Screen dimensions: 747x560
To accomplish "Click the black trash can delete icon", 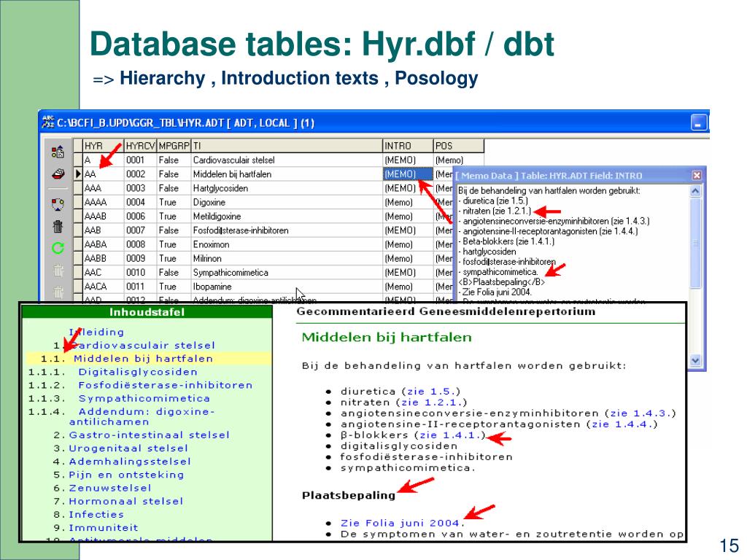I will pos(58,226).
